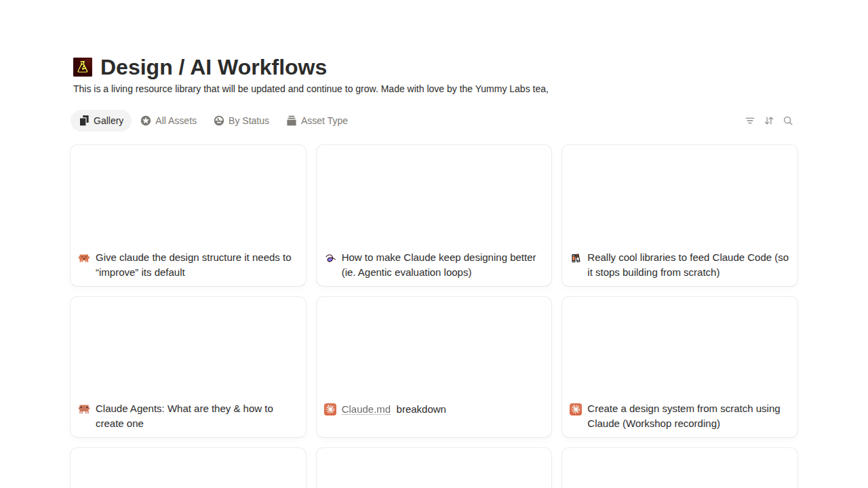Click the cover of 'Claude.md breakdown' card
The image size is (868, 488).
click(x=434, y=347)
